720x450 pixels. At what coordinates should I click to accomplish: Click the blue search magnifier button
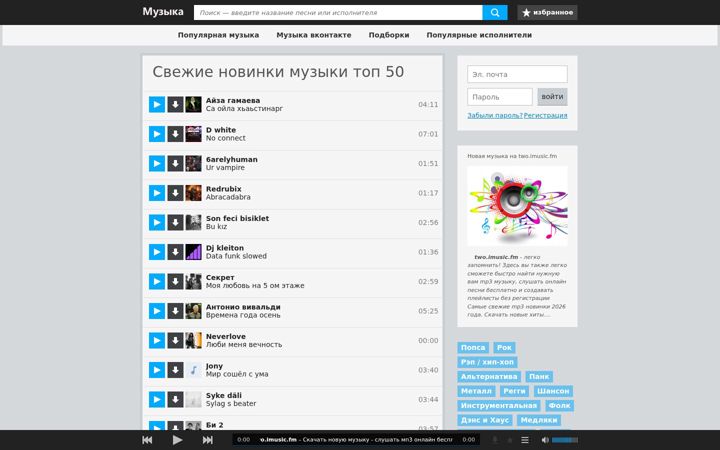pos(495,12)
